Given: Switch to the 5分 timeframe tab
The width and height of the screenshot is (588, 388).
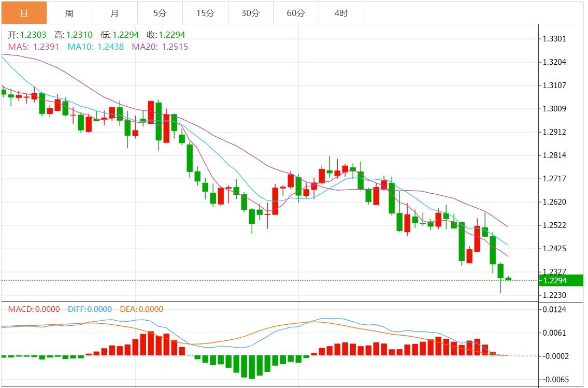Looking at the screenshot, I should (x=160, y=13).
